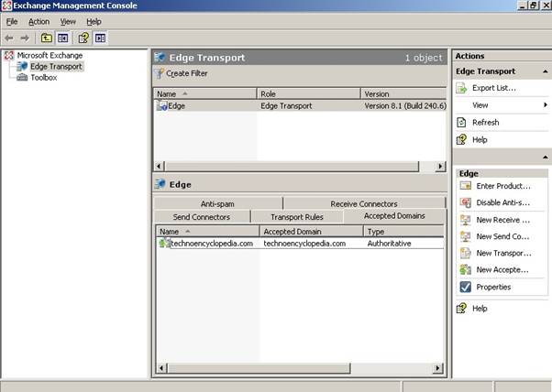The width and height of the screenshot is (552, 392).
Task: Click Help icon below Edge actions
Action: coord(461,309)
